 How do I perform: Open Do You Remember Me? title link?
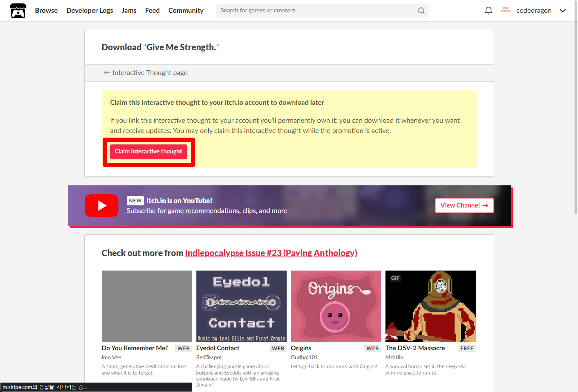click(135, 348)
